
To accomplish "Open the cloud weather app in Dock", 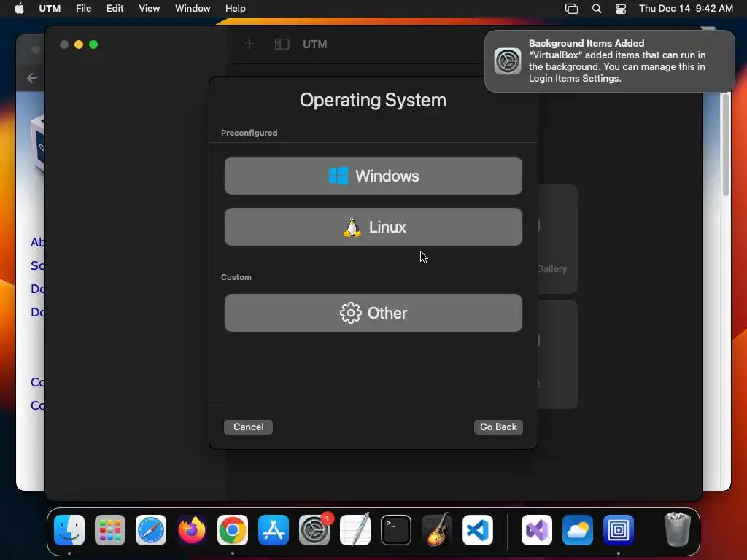I will pos(578,530).
